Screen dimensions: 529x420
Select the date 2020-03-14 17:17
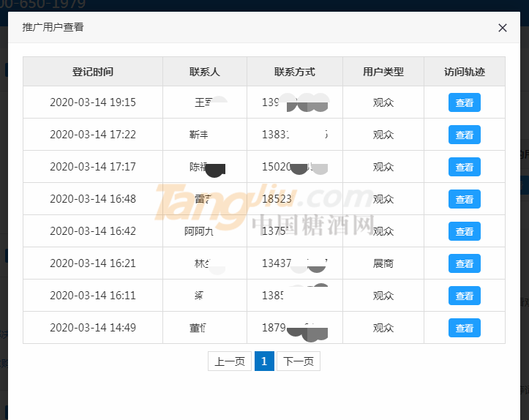(93, 167)
